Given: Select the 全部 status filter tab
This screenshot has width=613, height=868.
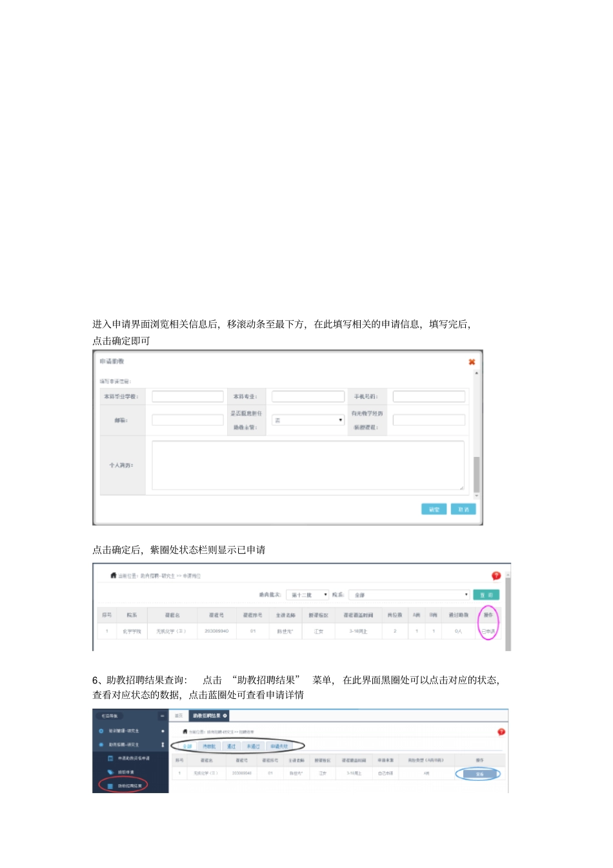Looking at the screenshot, I should coord(187,746).
